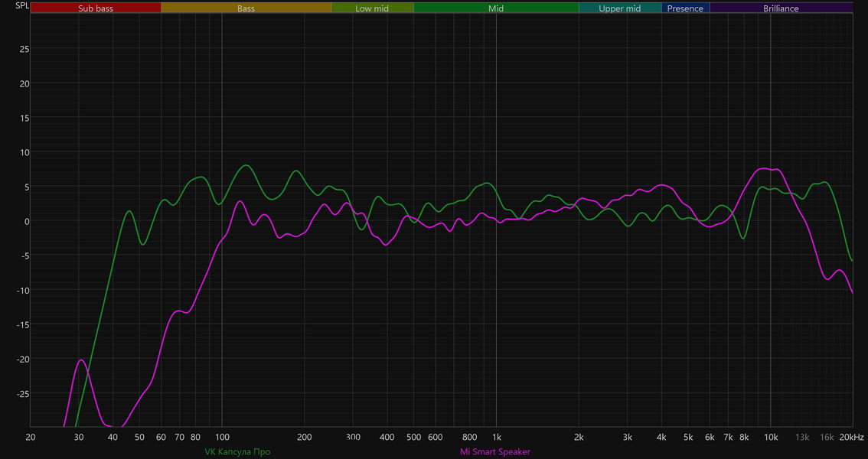Click the 4k frequency axis label
The width and height of the screenshot is (868, 459).
pos(661,437)
